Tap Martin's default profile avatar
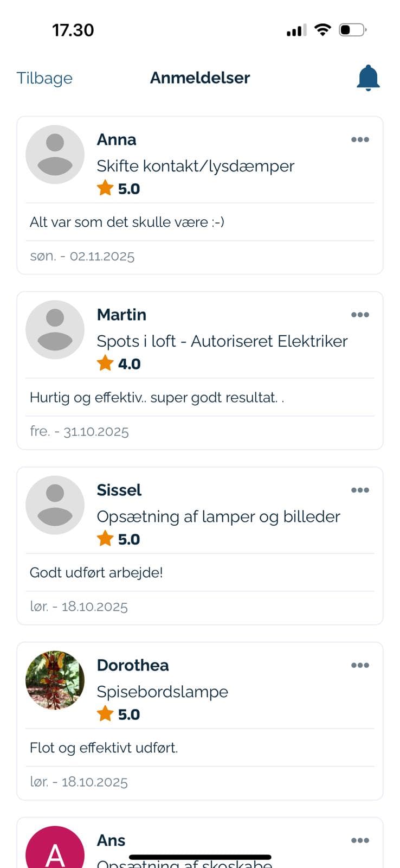The image size is (400, 868). click(55, 330)
